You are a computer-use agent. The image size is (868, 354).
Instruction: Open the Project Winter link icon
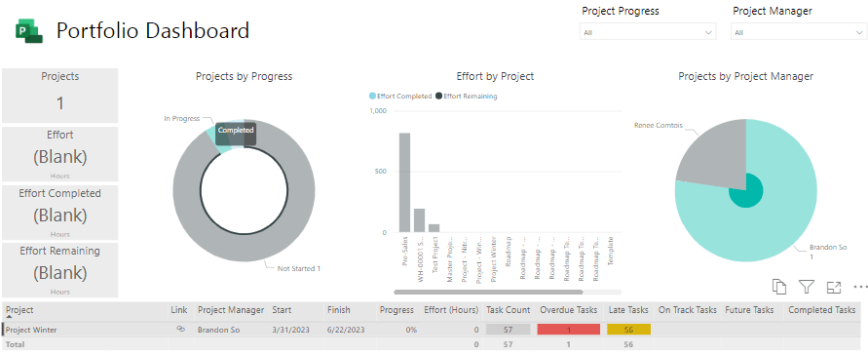180,329
